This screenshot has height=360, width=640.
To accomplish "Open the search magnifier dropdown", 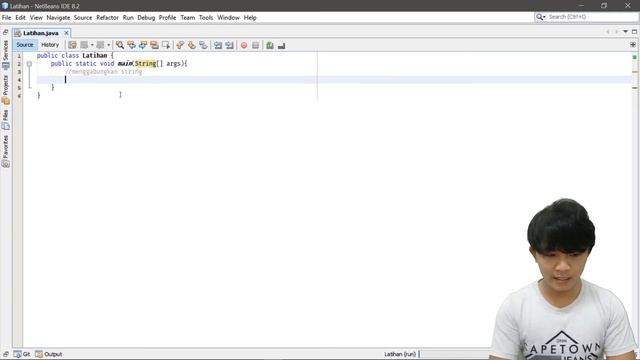I will point(541,17).
